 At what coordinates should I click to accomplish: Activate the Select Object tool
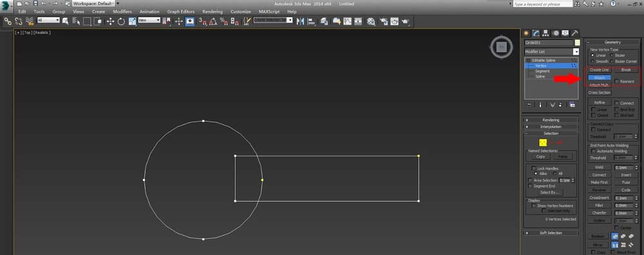pos(65,21)
